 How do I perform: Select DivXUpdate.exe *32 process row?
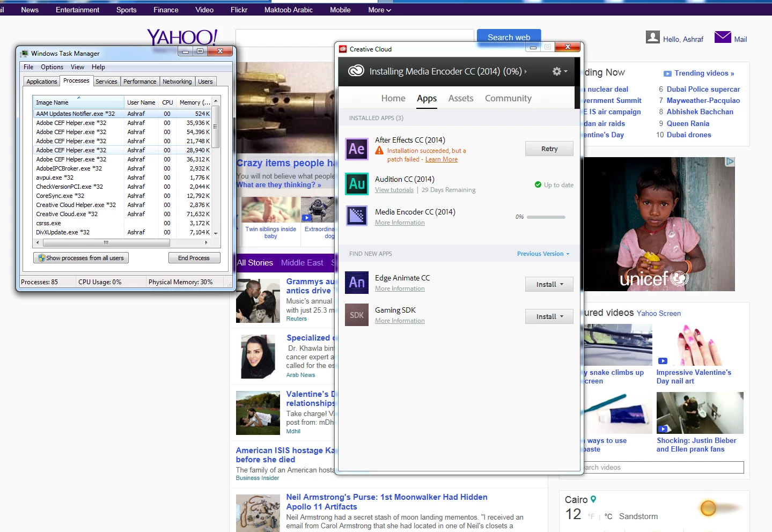click(122, 232)
